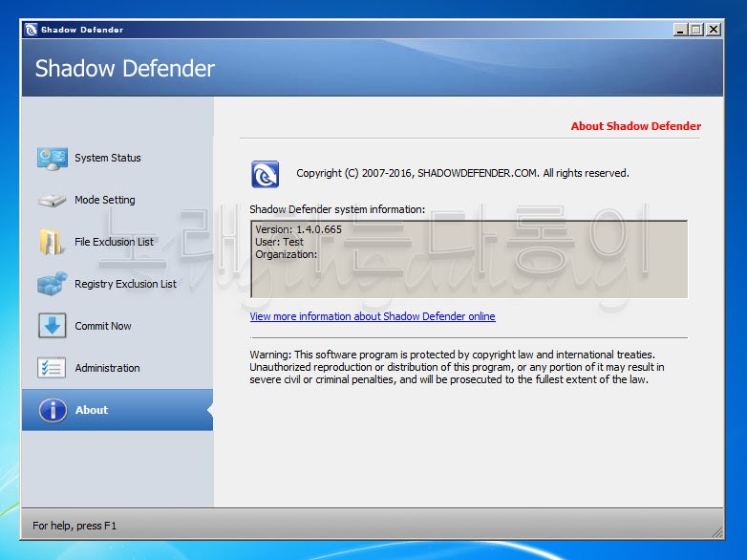Choose Commit Now in sidebar
Image resolution: width=747 pixels, height=560 pixels.
tap(103, 326)
